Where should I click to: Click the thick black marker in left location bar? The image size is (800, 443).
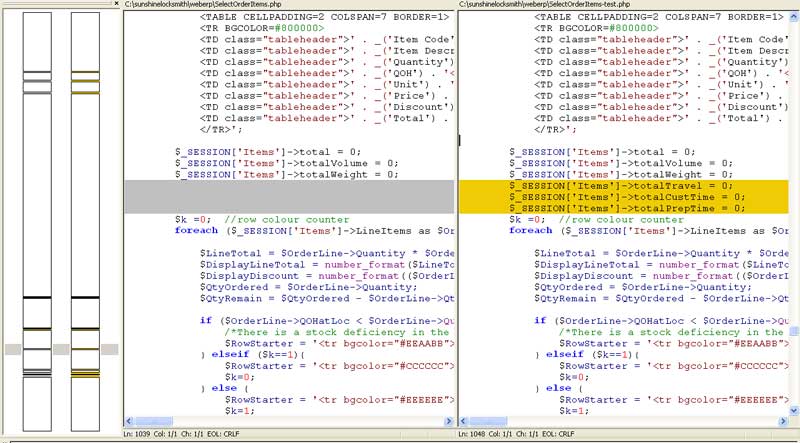click(x=36, y=298)
